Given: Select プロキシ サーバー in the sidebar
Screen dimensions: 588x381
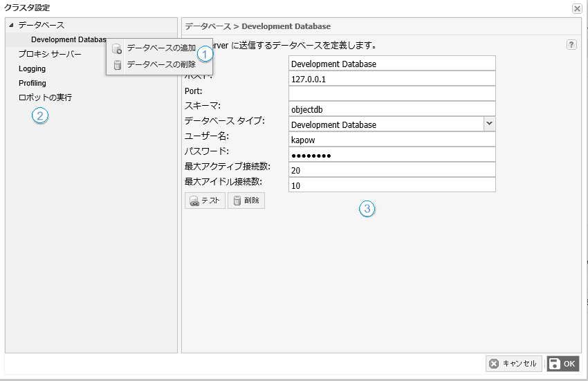Looking at the screenshot, I should (x=50, y=55).
